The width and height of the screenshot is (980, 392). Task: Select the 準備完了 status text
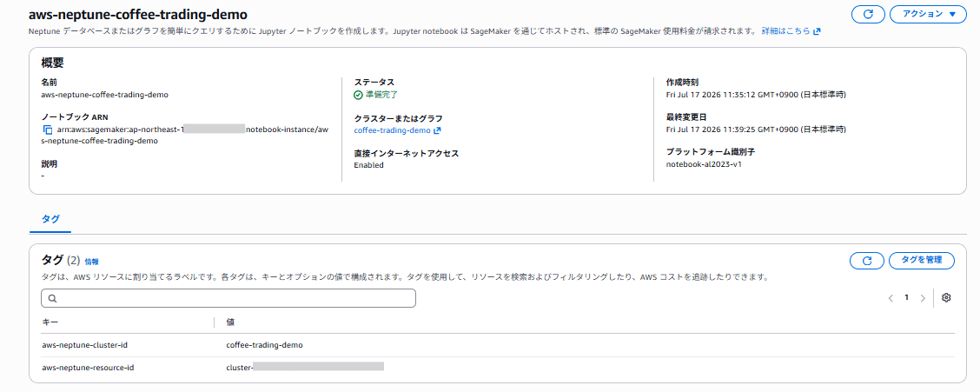pos(381,95)
